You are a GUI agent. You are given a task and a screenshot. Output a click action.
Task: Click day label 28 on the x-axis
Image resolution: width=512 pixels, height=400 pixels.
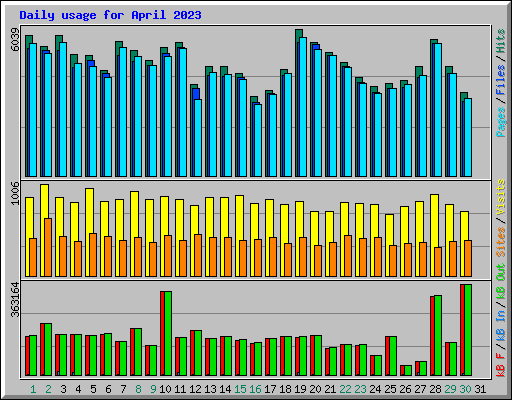[x=435, y=389]
